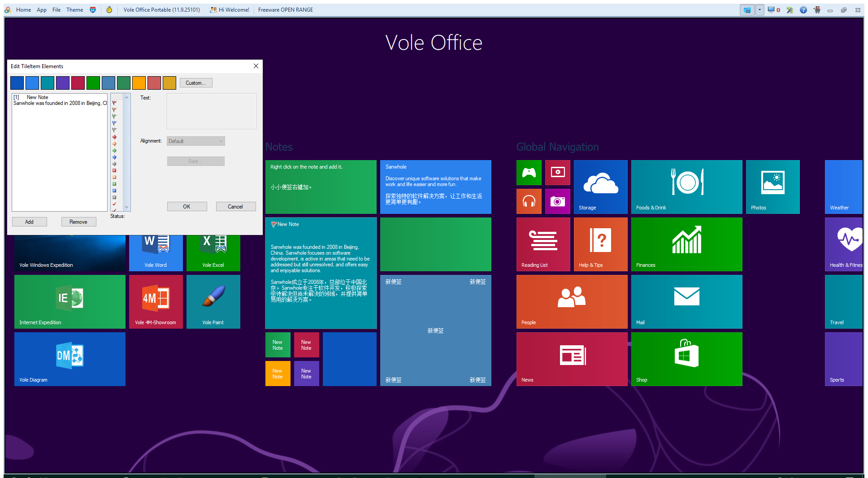This screenshot has width=868, height=478.
Task: Pick the orange color swatch
Action: tap(139, 83)
